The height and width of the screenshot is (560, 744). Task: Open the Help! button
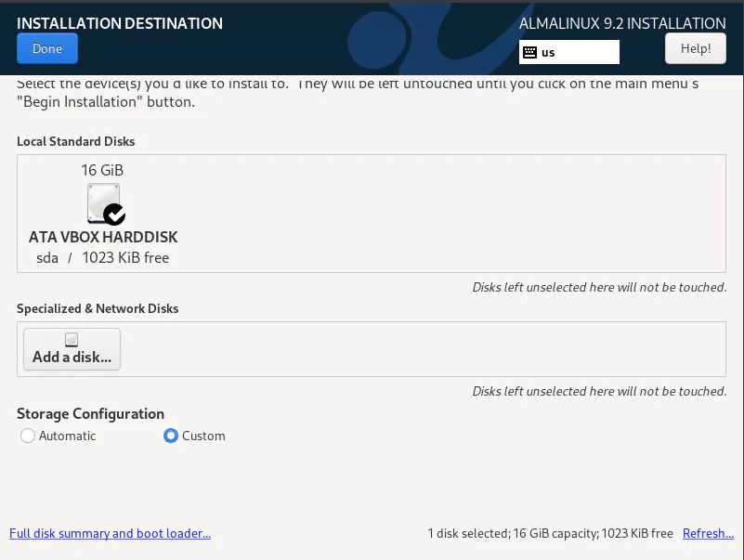(x=695, y=48)
